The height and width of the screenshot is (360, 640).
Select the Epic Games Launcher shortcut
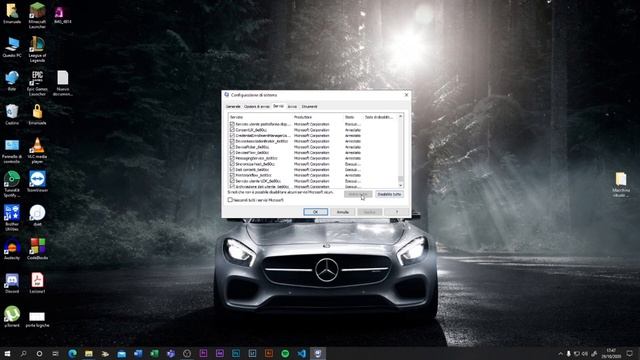coord(37,83)
